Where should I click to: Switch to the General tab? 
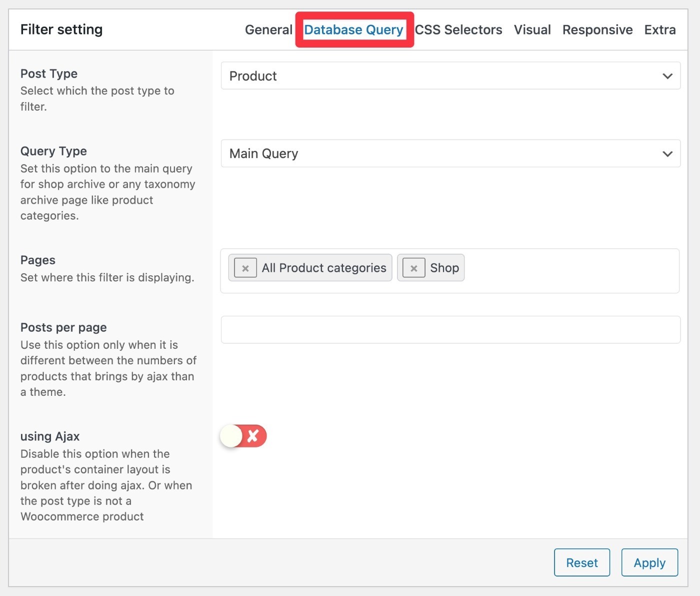[x=268, y=30]
